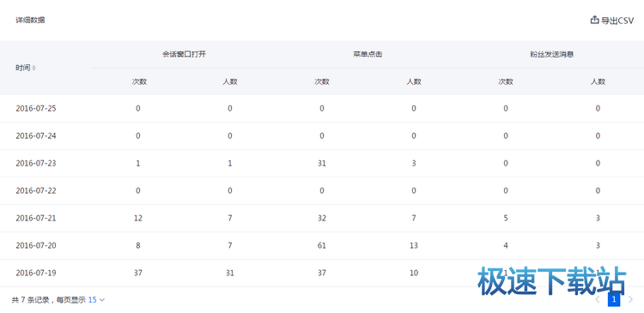This screenshot has height=313, width=644.
Task: Click the 会话窗口打开 column header
Action: tap(184, 54)
